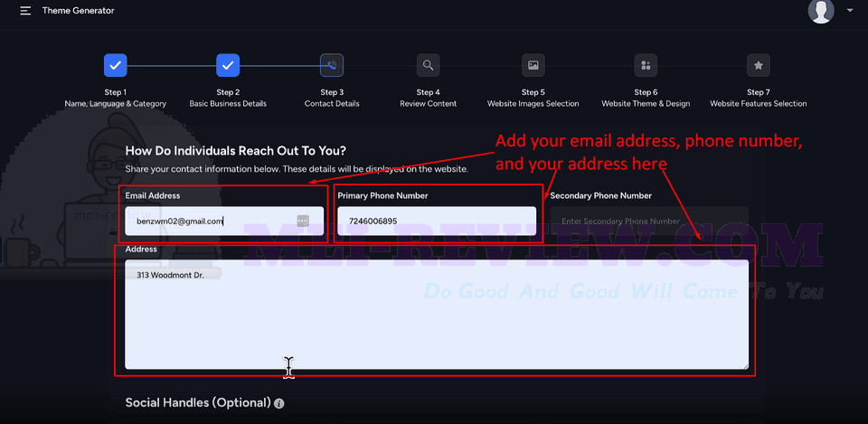Click the 'Share your contact information below' description

pyautogui.click(x=297, y=169)
